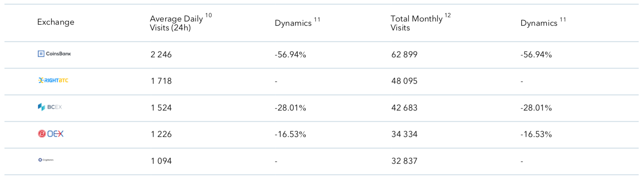The height and width of the screenshot is (180, 644).
Task: Select OEX monthly visits value 34 334
Action: [404, 134]
